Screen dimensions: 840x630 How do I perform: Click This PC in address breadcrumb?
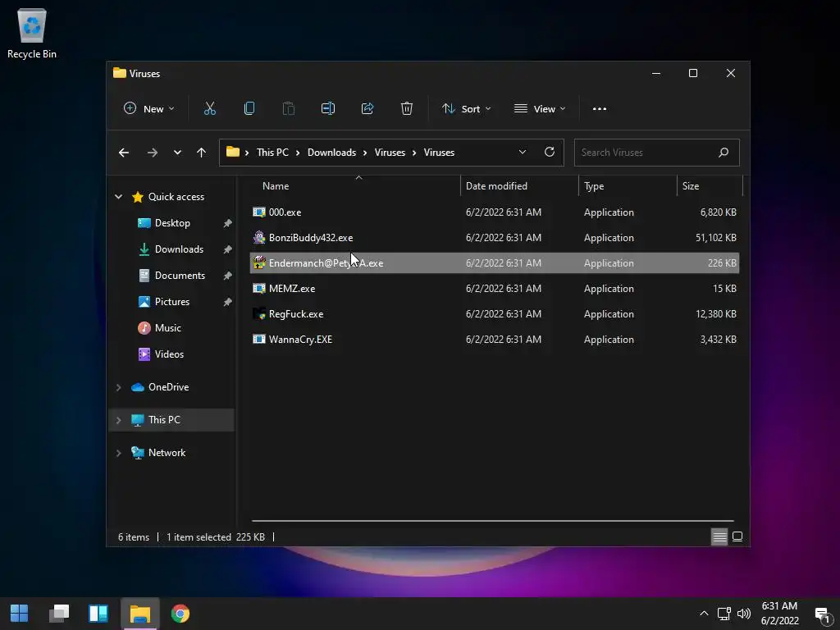click(272, 153)
